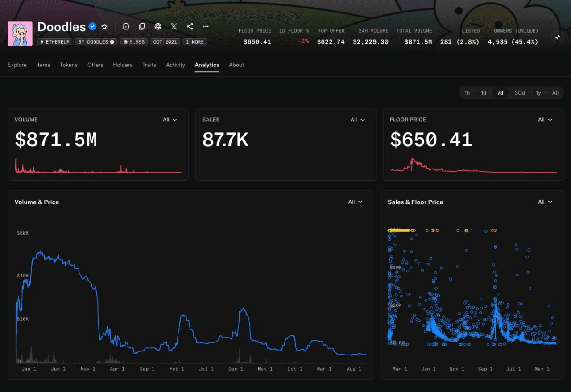This screenshot has width=571, height=392.
Task: Click the 87.7K sales figure
Action: (225, 140)
